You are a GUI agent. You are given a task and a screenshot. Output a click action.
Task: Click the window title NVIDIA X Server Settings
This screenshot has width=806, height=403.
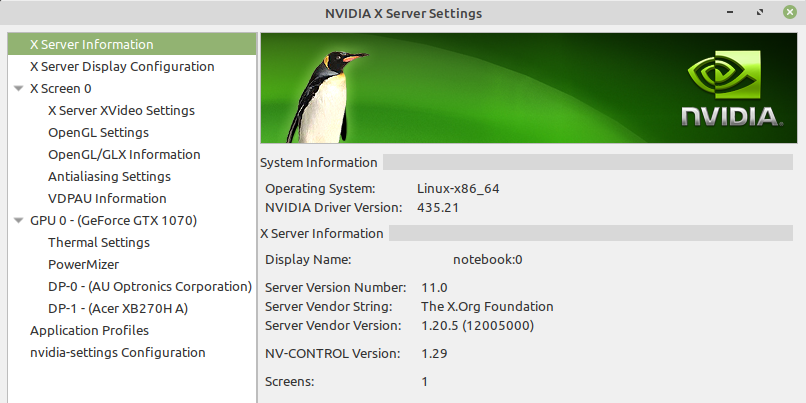pos(404,13)
